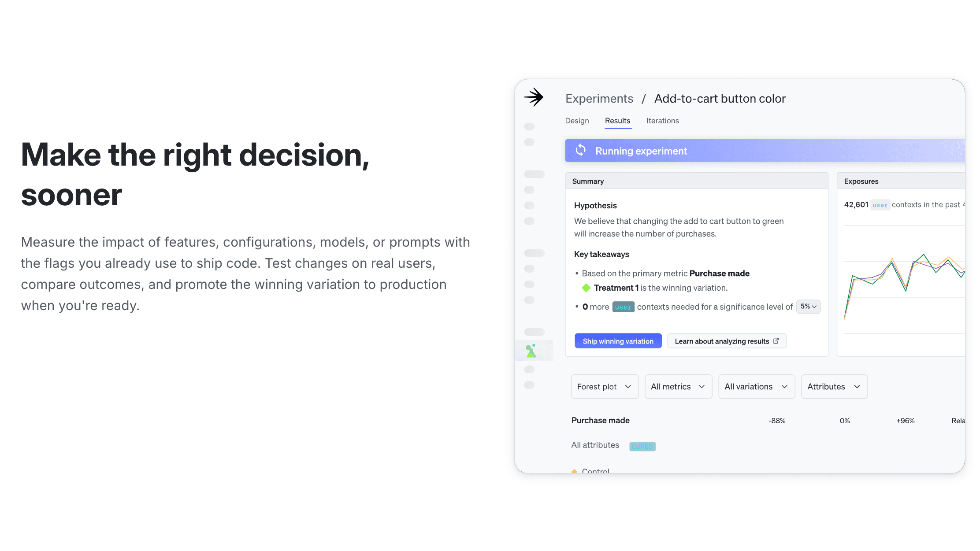980x551 pixels.
Task: Click the user context tag in Exposures
Action: (880, 205)
